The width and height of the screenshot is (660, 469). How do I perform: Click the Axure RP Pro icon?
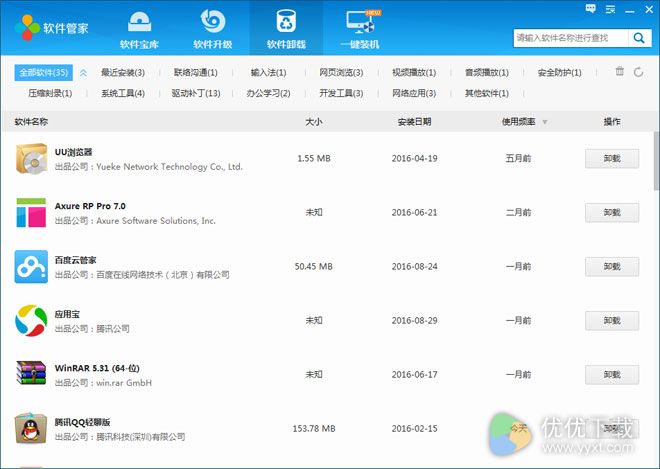31,213
